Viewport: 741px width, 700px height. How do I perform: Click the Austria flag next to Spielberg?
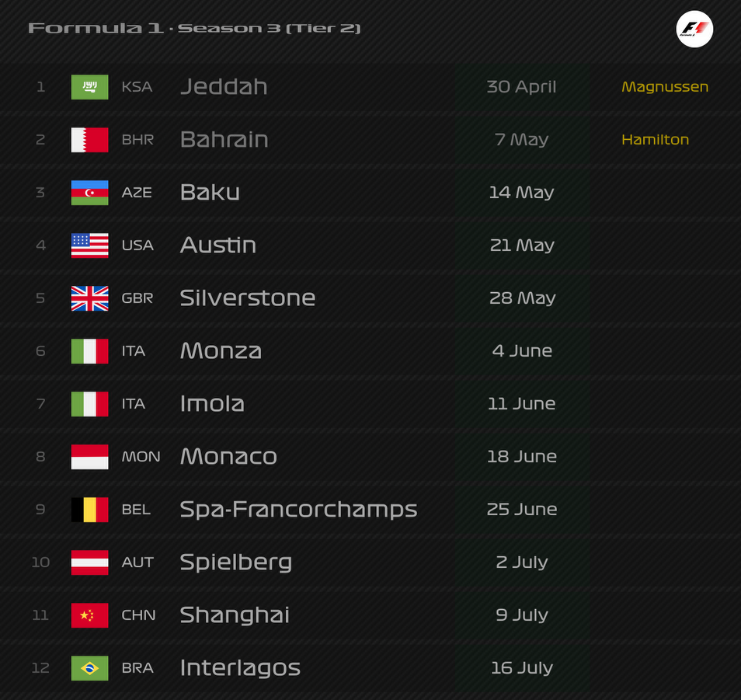(x=90, y=562)
